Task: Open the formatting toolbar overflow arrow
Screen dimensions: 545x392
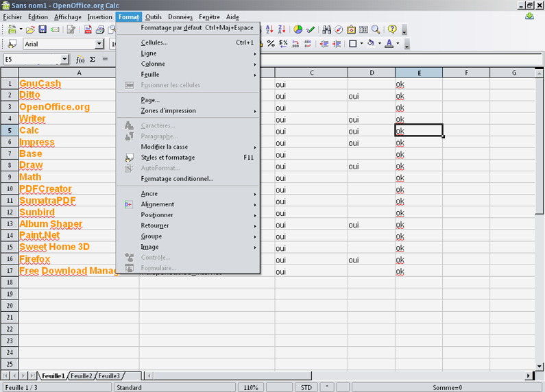Action: coord(407,45)
